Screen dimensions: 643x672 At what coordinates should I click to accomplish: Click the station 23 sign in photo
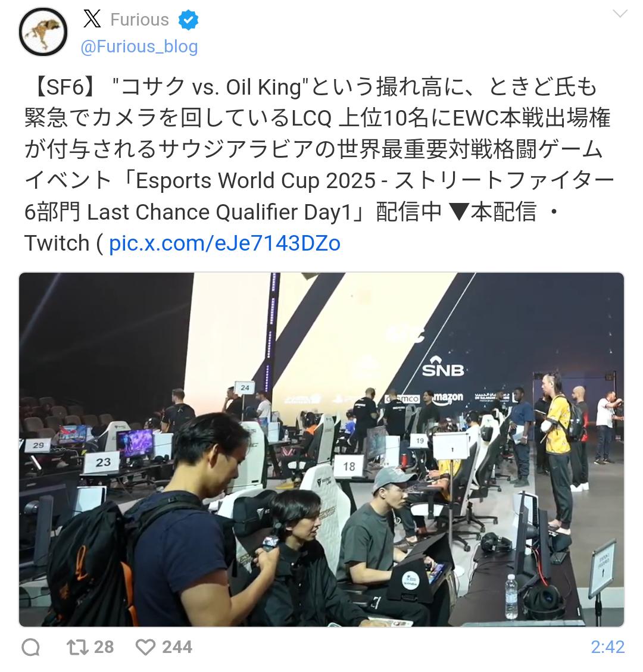102,462
